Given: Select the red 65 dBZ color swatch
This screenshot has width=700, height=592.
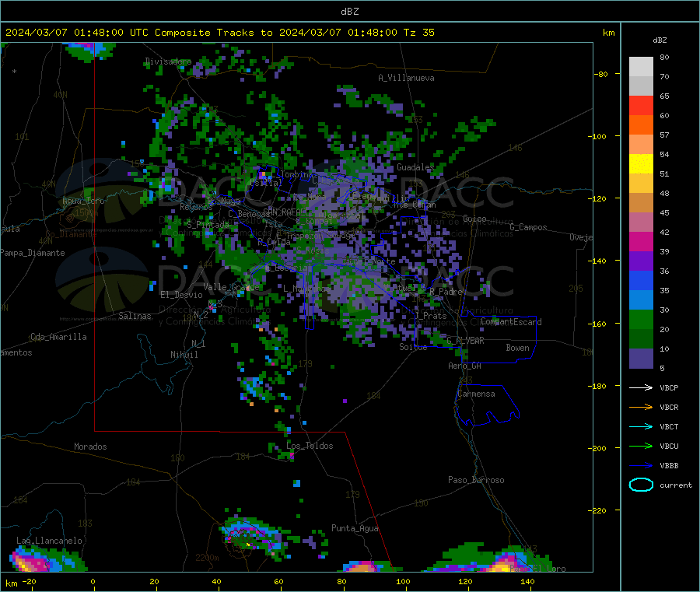Looking at the screenshot, I should [641, 105].
